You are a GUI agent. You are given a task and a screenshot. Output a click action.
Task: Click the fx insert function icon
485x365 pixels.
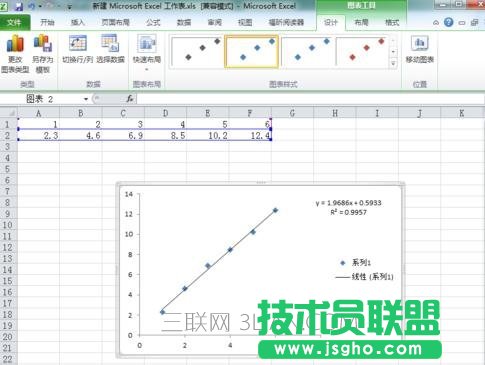pyautogui.click(x=130, y=99)
